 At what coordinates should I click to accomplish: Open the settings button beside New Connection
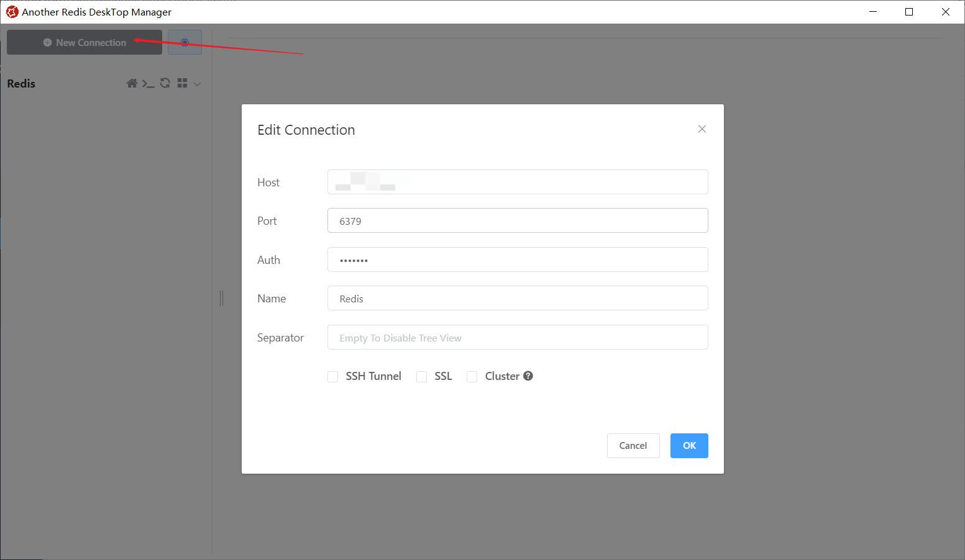185,42
